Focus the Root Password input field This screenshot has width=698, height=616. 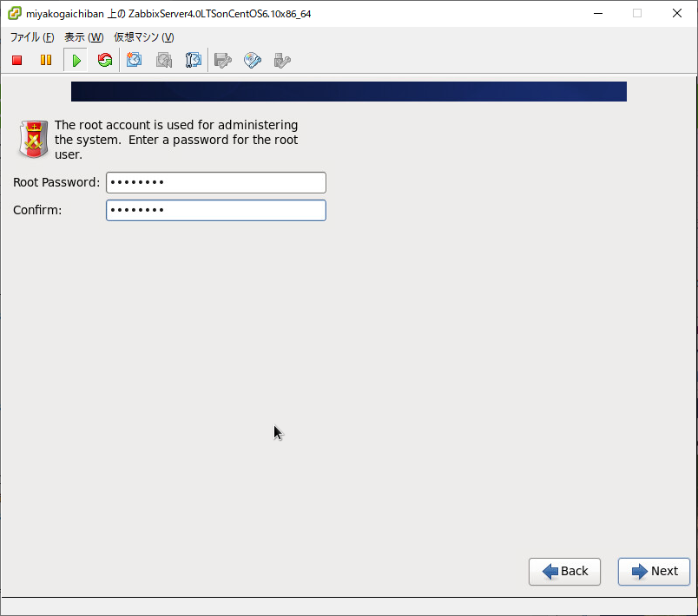[x=216, y=183]
